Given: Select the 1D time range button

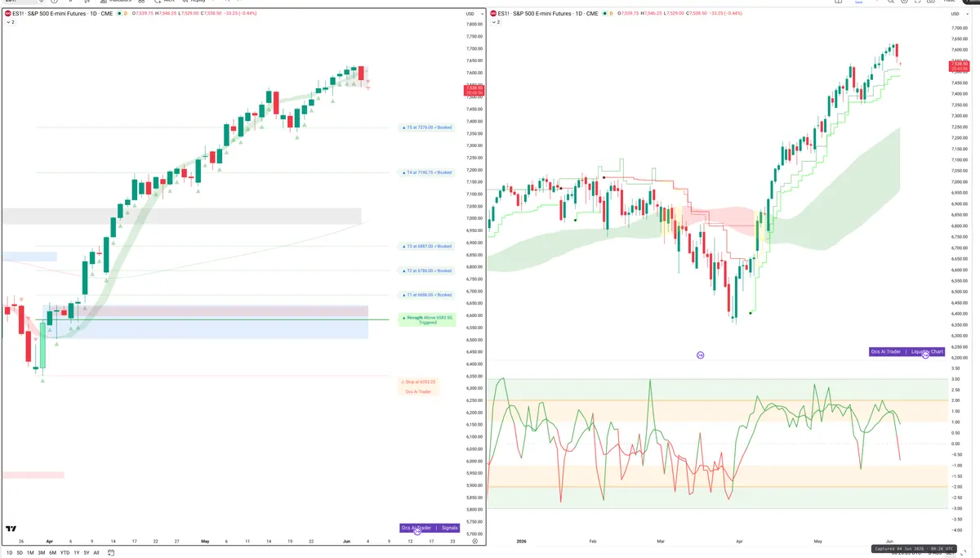Looking at the screenshot, I should click(x=10, y=553).
